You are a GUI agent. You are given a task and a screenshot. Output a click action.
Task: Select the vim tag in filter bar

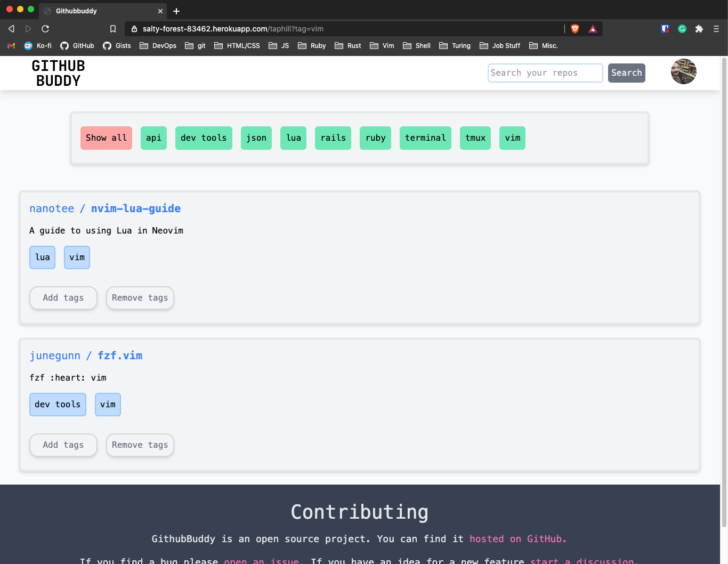512,138
